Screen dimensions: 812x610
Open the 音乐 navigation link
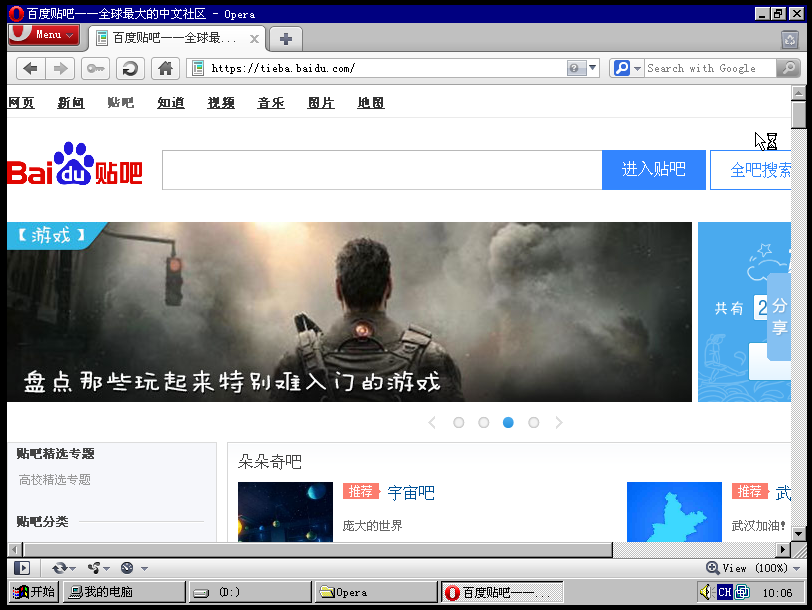(271, 103)
